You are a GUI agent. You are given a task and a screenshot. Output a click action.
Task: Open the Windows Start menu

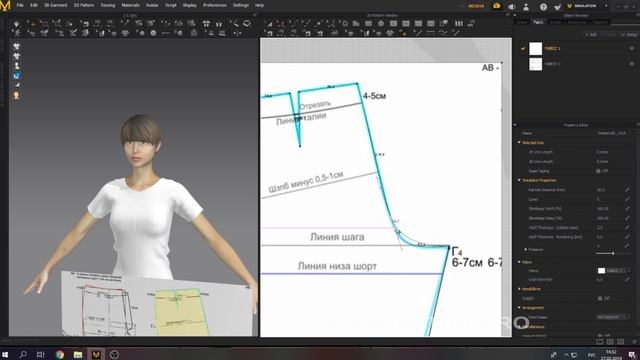[x=5, y=354]
